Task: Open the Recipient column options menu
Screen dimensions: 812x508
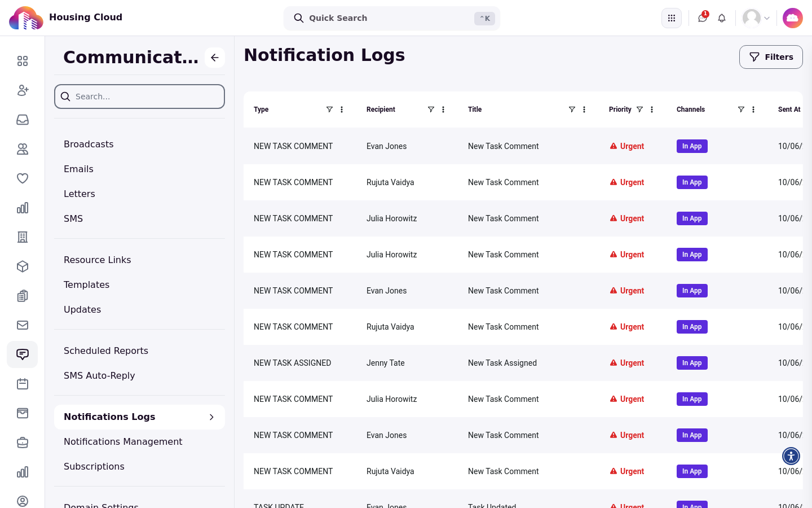Action: coord(443,110)
